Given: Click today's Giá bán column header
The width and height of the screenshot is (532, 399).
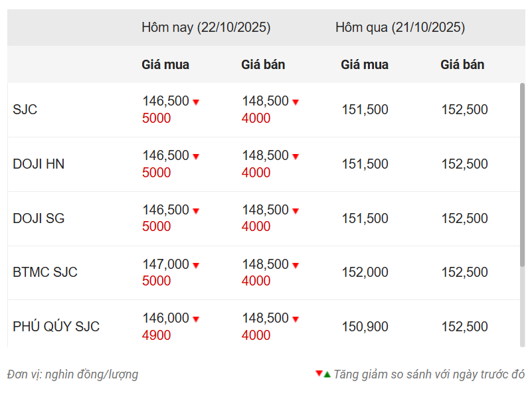Looking at the screenshot, I should (x=263, y=64).
